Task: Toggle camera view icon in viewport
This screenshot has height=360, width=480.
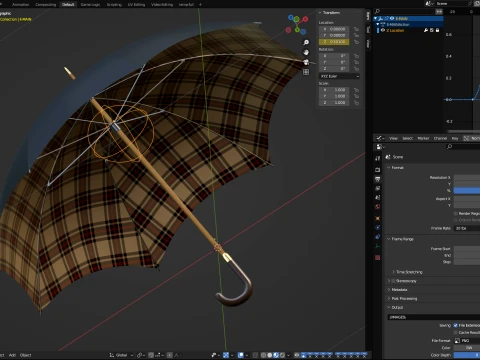Action: tap(306, 62)
